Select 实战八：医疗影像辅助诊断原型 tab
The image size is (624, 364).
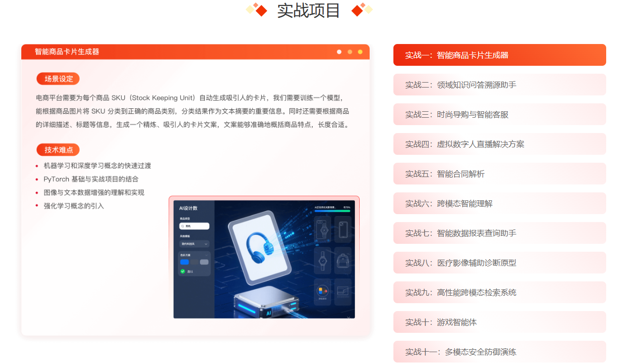pos(500,263)
